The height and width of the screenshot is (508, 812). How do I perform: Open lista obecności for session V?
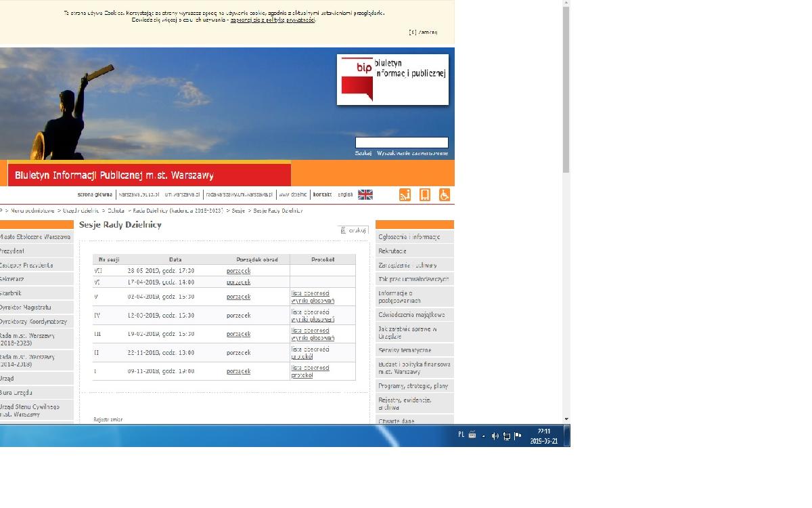310,293
